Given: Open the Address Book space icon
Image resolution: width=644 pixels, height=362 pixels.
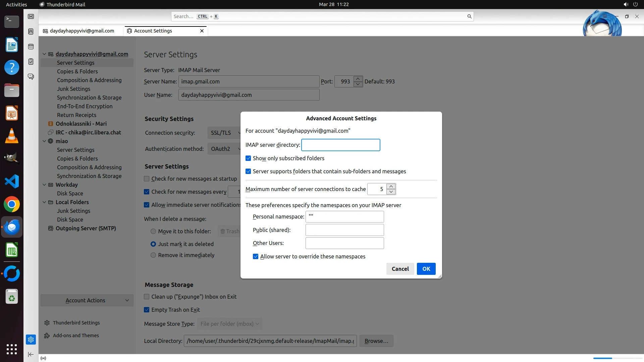Looking at the screenshot, I should click(31, 32).
